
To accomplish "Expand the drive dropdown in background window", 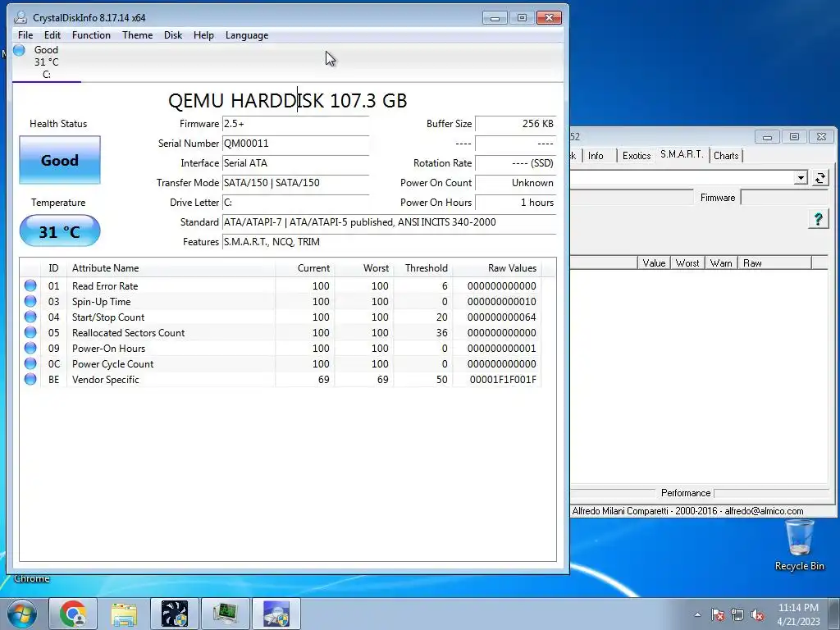I will click(801, 178).
